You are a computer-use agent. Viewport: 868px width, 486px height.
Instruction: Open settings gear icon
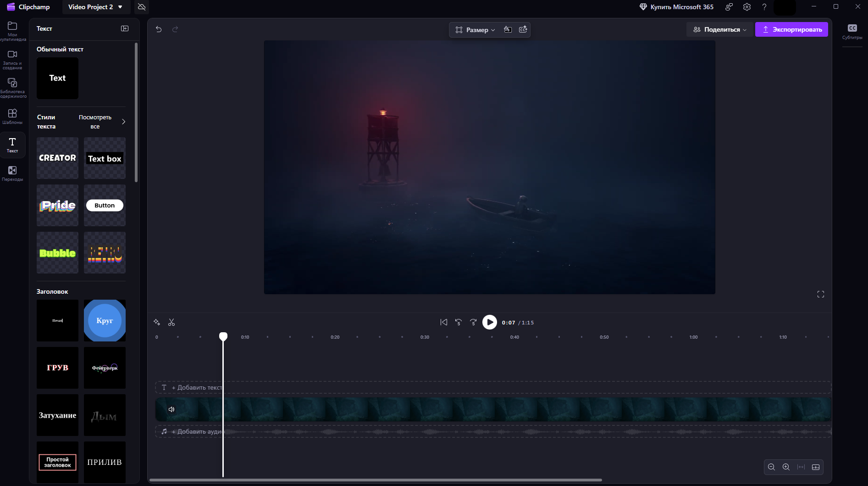[747, 7]
